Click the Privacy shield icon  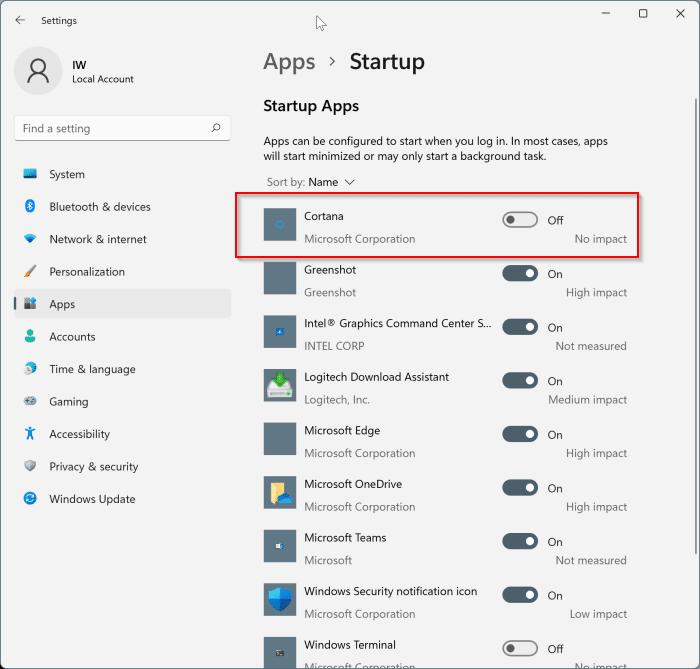[x=30, y=466]
